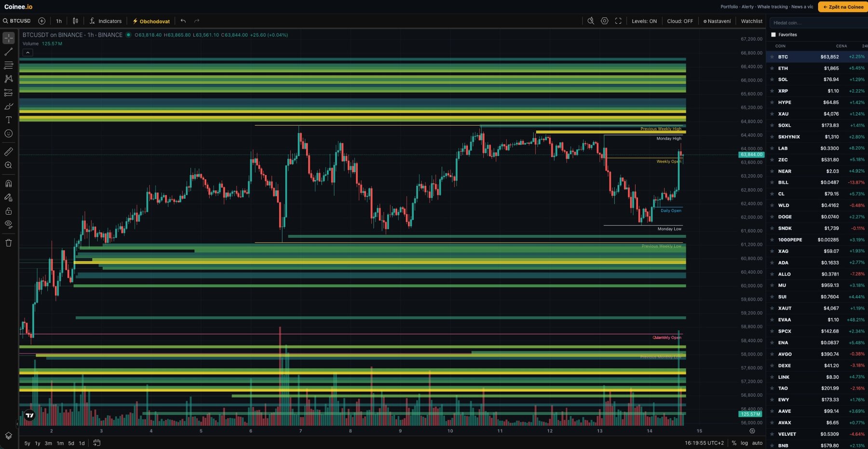The height and width of the screenshot is (449, 868).
Task: Select the BTC watchlist row
Action: point(817,57)
